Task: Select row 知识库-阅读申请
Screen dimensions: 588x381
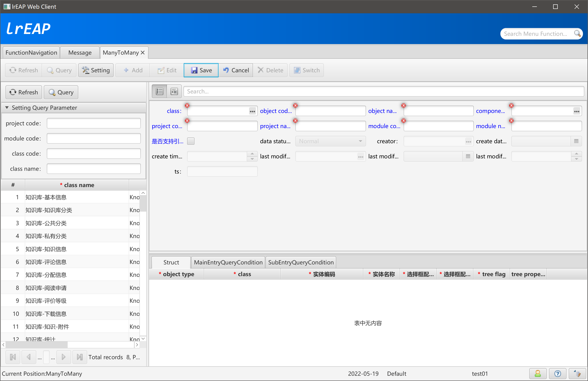Action: click(70, 288)
